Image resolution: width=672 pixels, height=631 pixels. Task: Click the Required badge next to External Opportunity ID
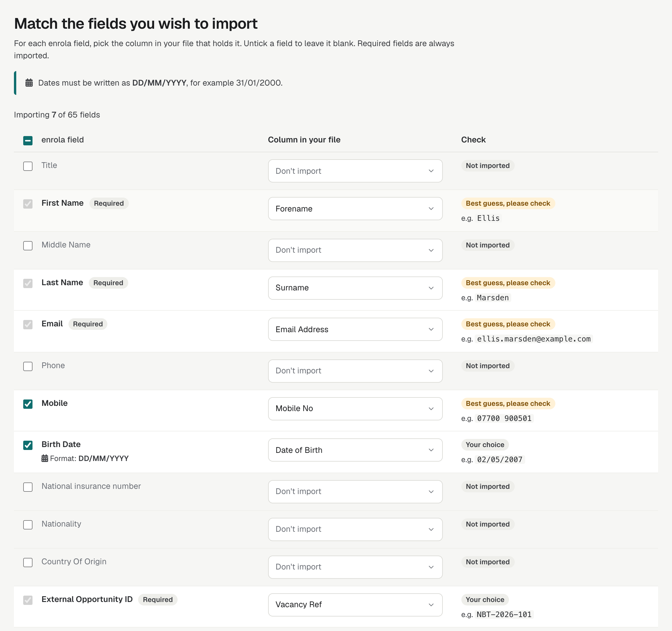(x=158, y=600)
